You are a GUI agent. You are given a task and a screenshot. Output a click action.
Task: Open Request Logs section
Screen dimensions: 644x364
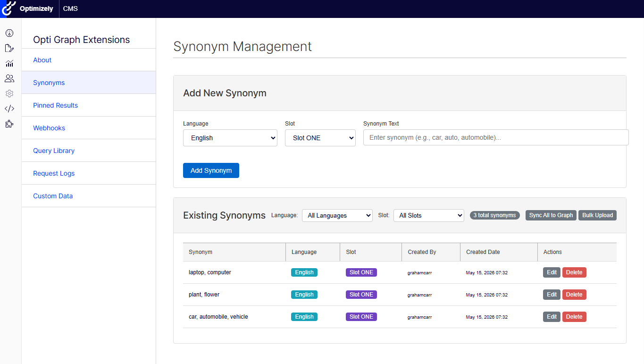tap(89, 173)
